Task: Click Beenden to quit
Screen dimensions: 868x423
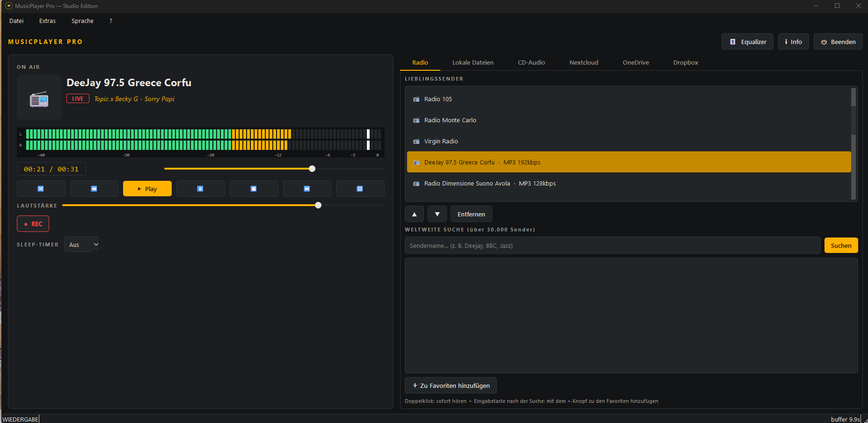Action: (838, 42)
